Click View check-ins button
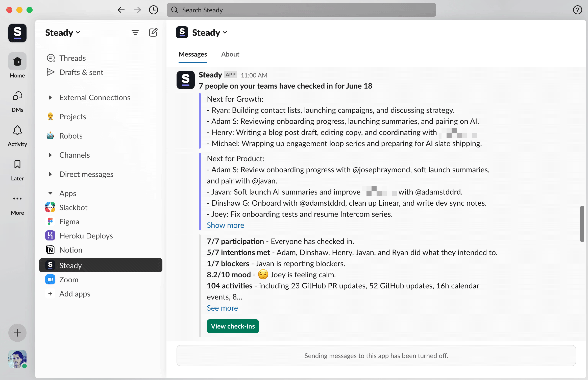588x380 pixels. (233, 326)
